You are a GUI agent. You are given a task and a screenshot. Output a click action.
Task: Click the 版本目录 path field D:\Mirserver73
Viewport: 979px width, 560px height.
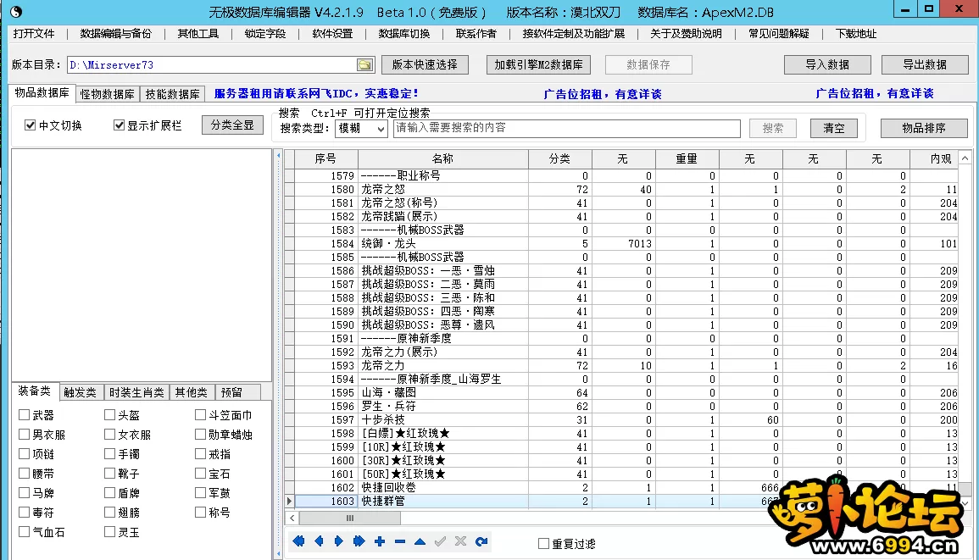[212, 65]
